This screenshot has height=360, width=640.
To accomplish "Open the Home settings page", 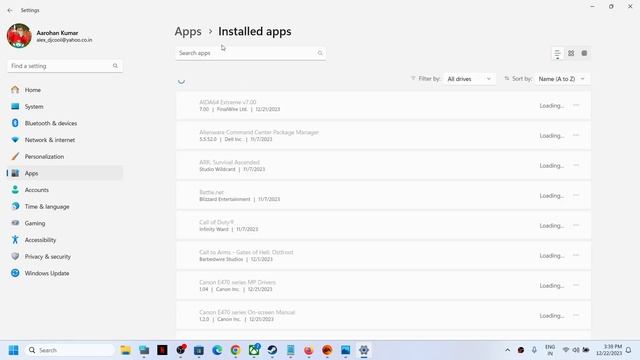I will coord(65,90).
